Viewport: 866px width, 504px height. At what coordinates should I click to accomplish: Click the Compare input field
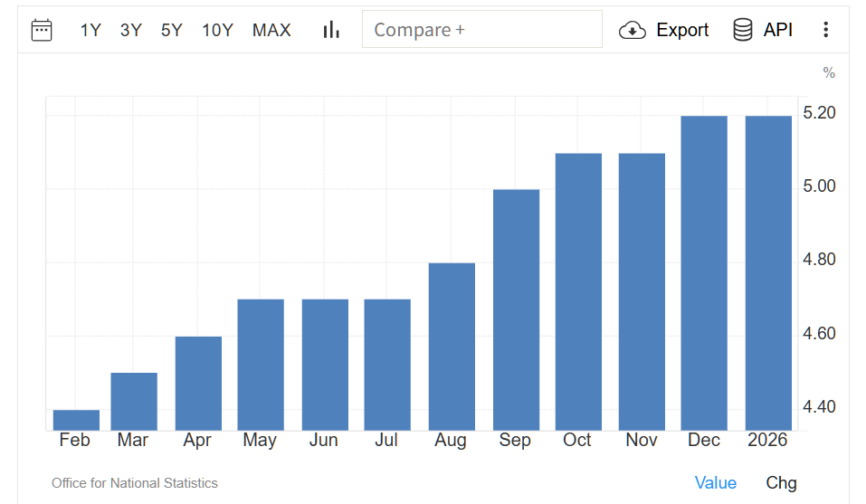[x=481, y=30]
